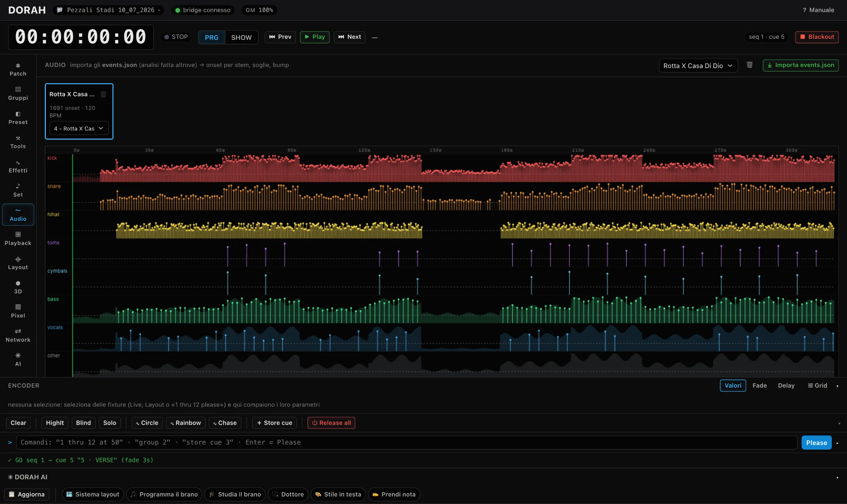Open the Gruppi sidebar section
Screen dimensions: 847x504
click(x=18, y=94)
